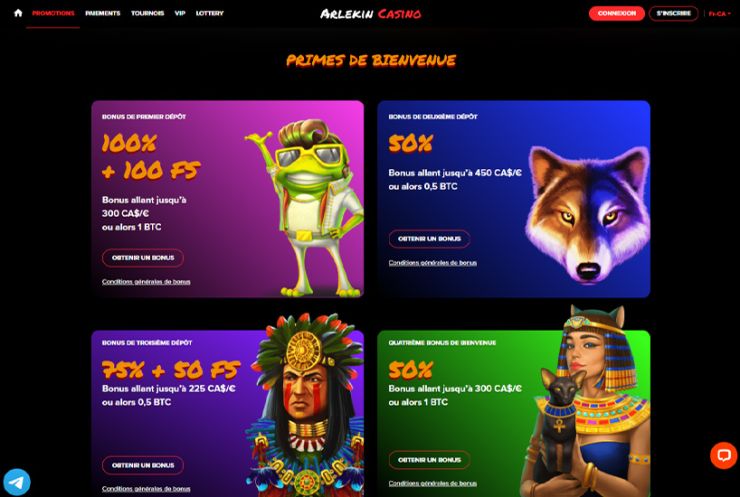
Task: Click the S'inscrire sign-up button
Action: 673,13
